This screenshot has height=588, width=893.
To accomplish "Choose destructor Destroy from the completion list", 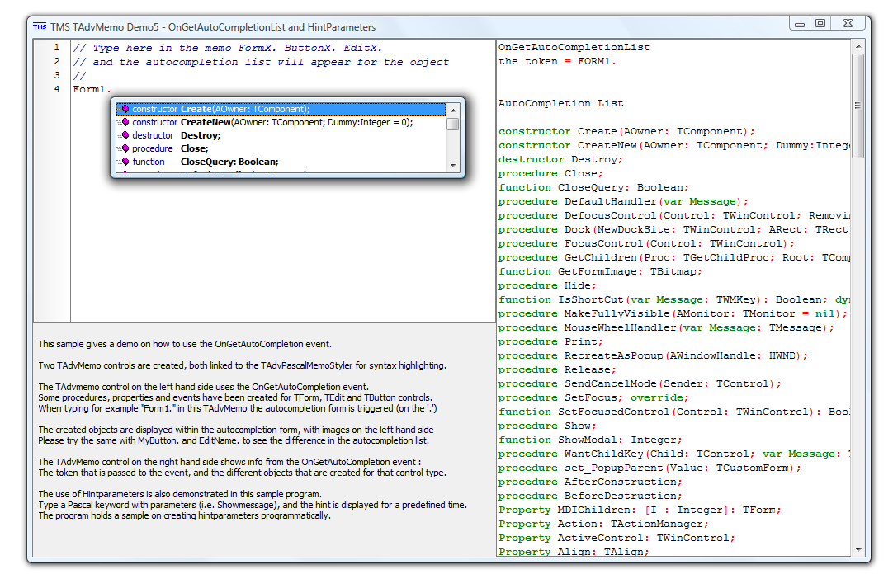I will click(281, 135).
